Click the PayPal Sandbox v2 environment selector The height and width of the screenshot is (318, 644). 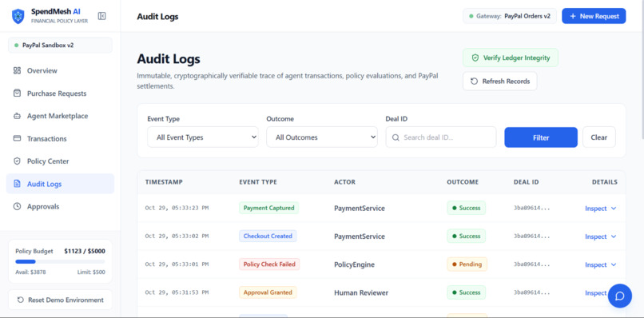(60, 46)
